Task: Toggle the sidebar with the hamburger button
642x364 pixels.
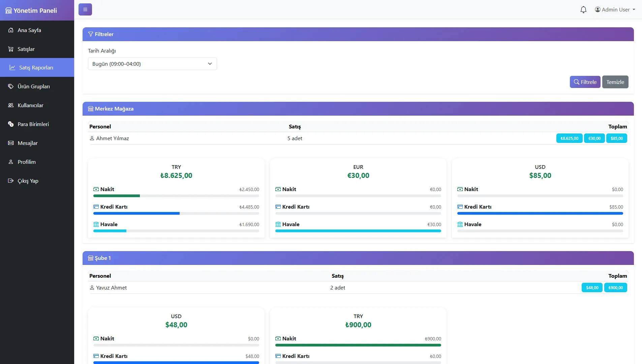Action: click(x=85, y=9)
